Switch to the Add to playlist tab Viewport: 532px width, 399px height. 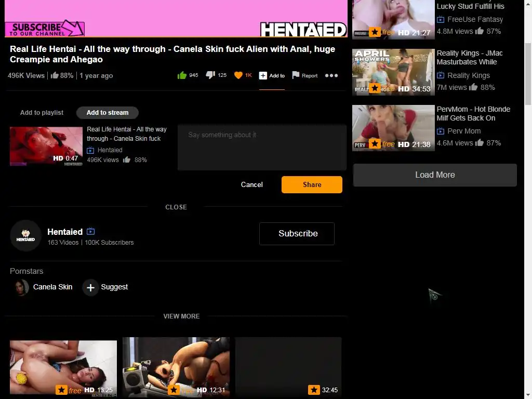coord(42,113)
